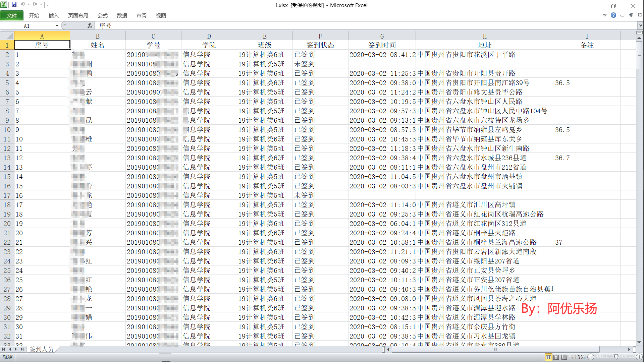
Task: Select the 签到人员 sheet tab
Action: coord(42,349)
